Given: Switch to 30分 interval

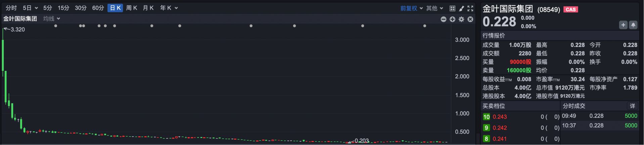Looking at the screenshot, I should click(81, 8).
